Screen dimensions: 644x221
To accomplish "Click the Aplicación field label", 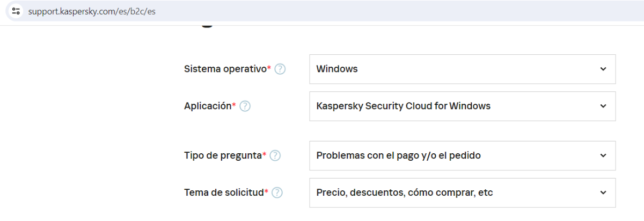I will click(x=208, y=106).
